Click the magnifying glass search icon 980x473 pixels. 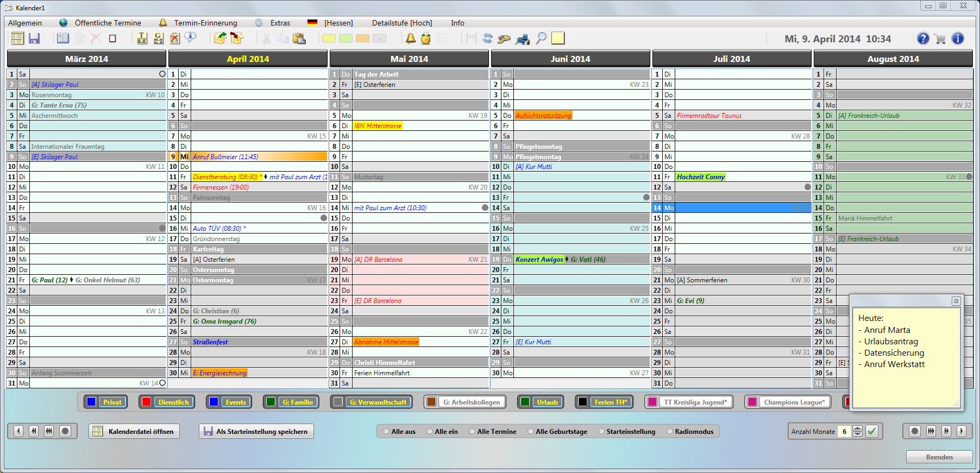pos(541,39)
